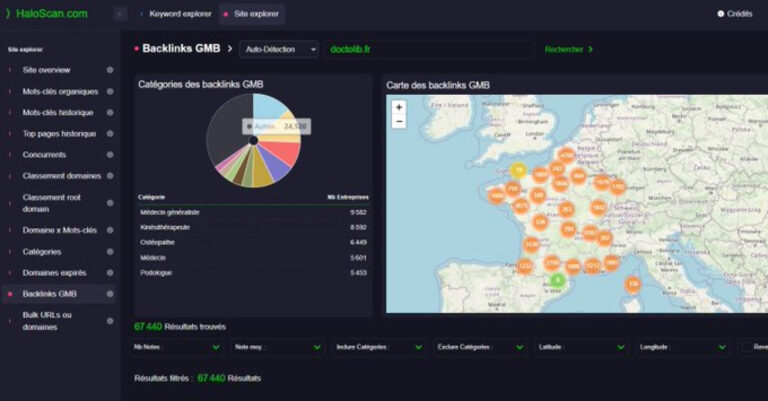Image resolution: width=768 pixels, height=401 pixels.
Task: Click the Crédits icon in the top bar
Action: [x=721, y=14]
